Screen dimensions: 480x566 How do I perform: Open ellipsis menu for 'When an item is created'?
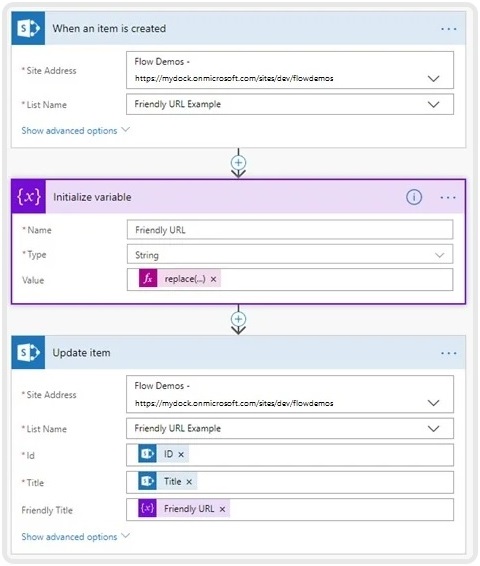point(449,29)
